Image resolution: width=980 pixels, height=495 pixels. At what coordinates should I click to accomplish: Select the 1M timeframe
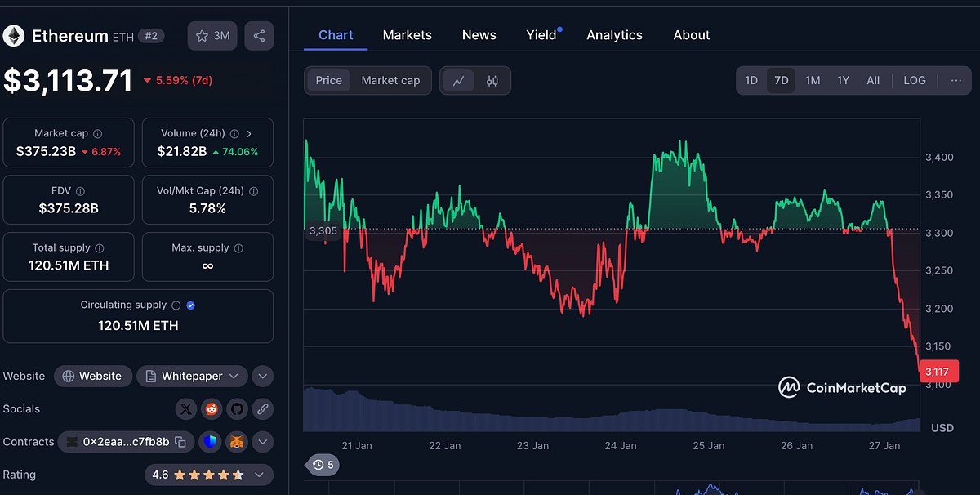click(x=812, y=80)
